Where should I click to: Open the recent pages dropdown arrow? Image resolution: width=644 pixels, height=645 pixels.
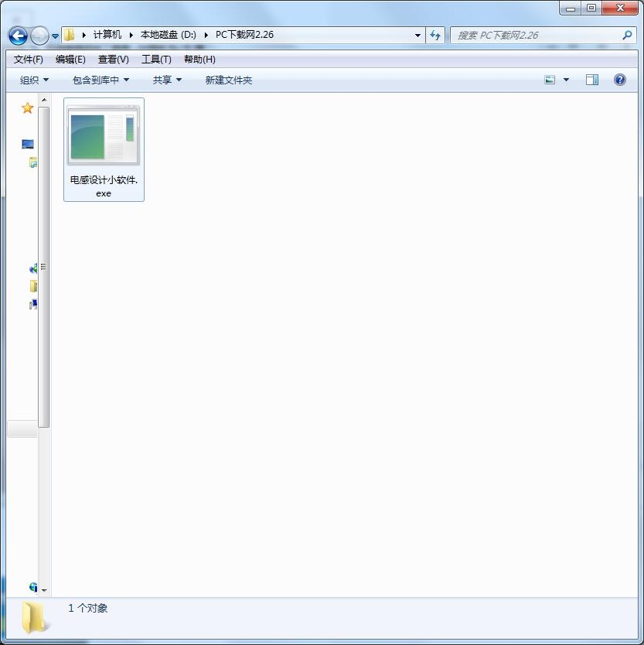point(55,36)
